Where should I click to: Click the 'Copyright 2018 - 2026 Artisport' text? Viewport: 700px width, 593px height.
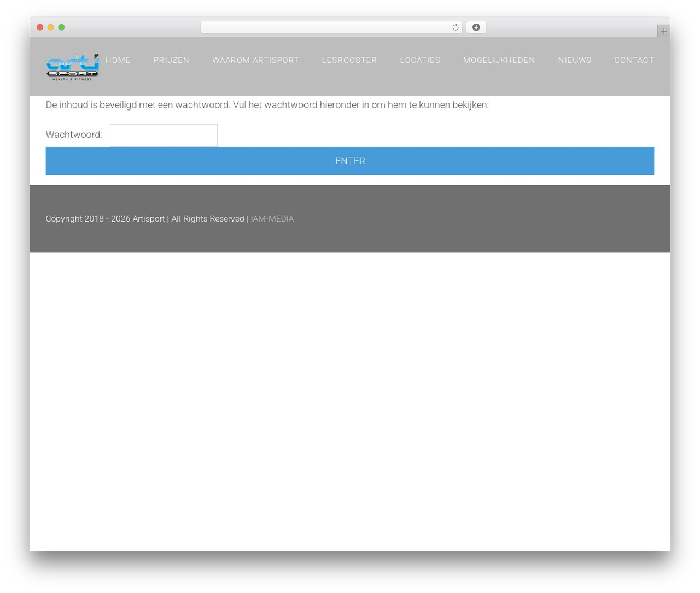pos(105,219)
